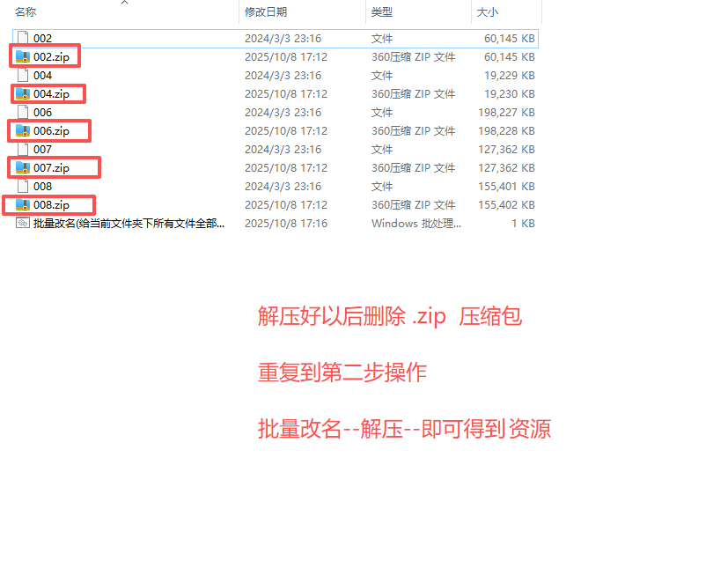
Task: Click the 类型 column header
Action: 383,11
